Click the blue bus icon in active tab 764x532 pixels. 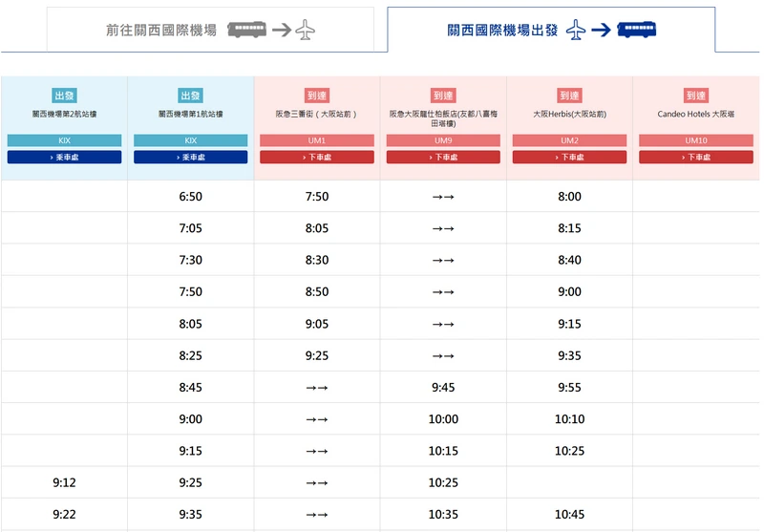636,30
